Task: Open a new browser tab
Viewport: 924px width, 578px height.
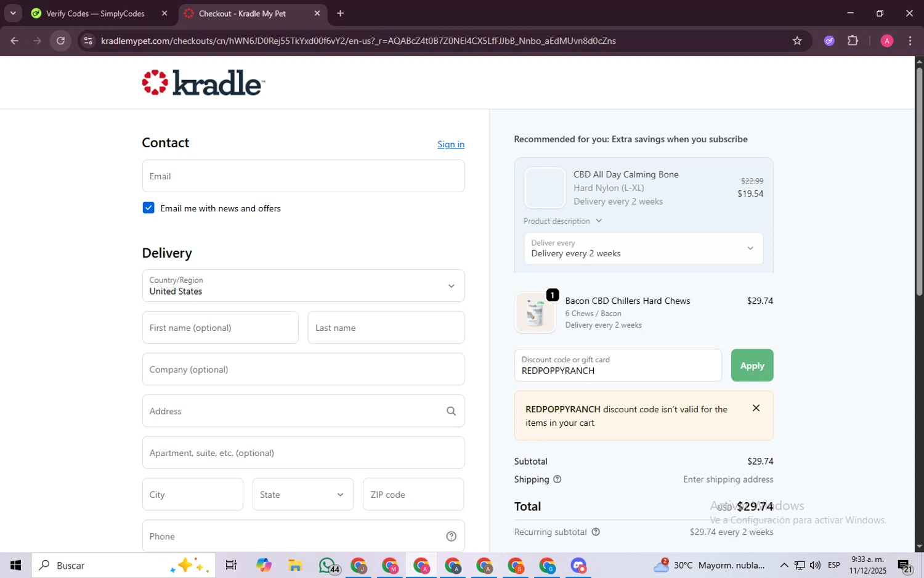Action: coord(340,13)
